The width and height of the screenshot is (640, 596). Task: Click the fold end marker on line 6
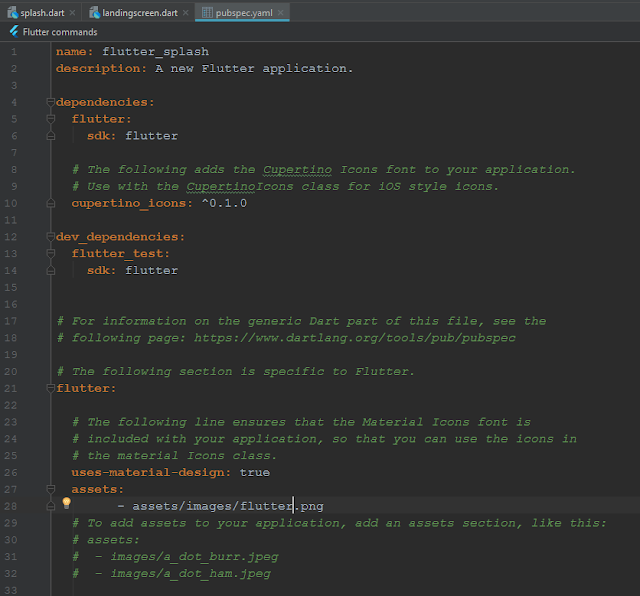pyautogui.click(x=51, y=136)
